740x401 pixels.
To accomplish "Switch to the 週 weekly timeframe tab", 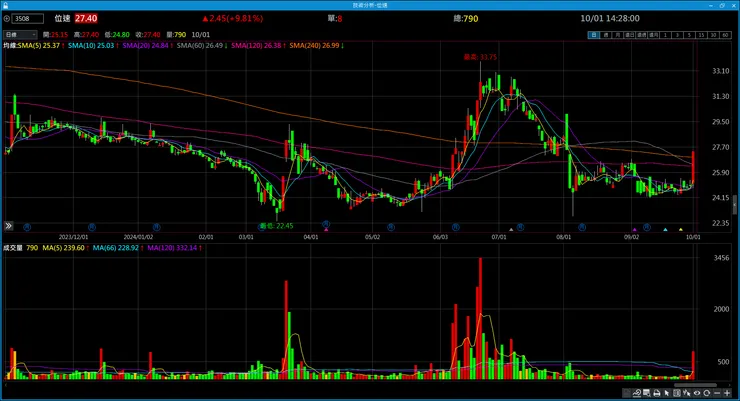I will point(606,35).
